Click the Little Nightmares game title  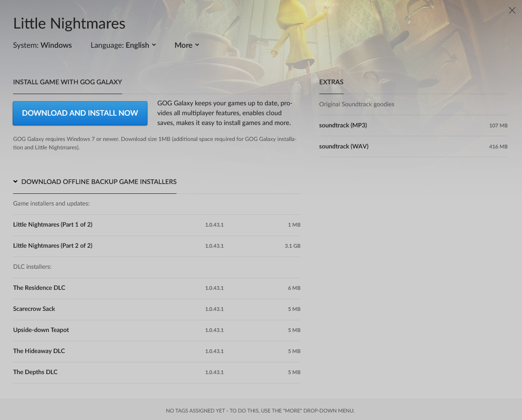pyautogui.click(x=69, y=23)
